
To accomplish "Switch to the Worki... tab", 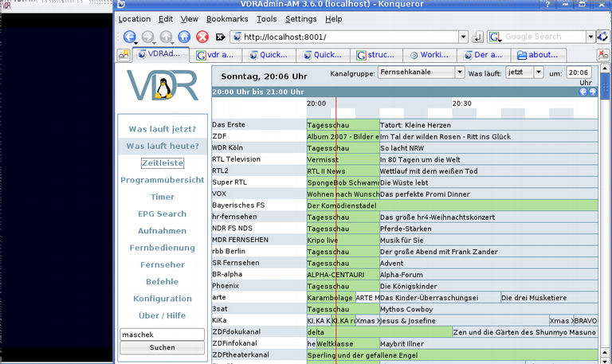I will point(430,55).
